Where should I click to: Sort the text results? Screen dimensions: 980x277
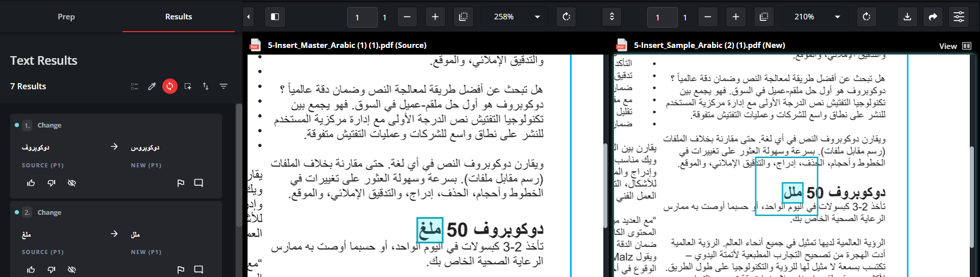coord(206,86)
